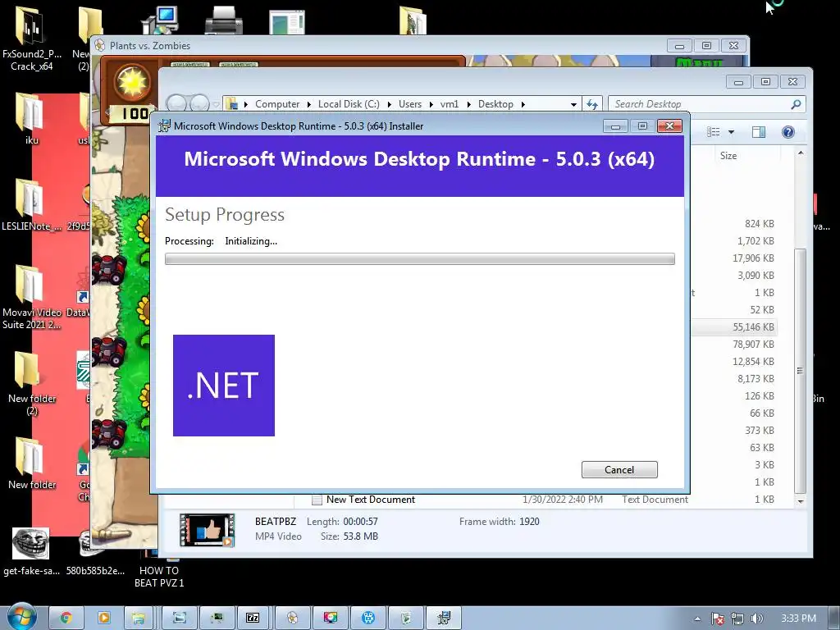
Task: Open 7-Zip taskbar icon
Action: (x=253, y=618)
